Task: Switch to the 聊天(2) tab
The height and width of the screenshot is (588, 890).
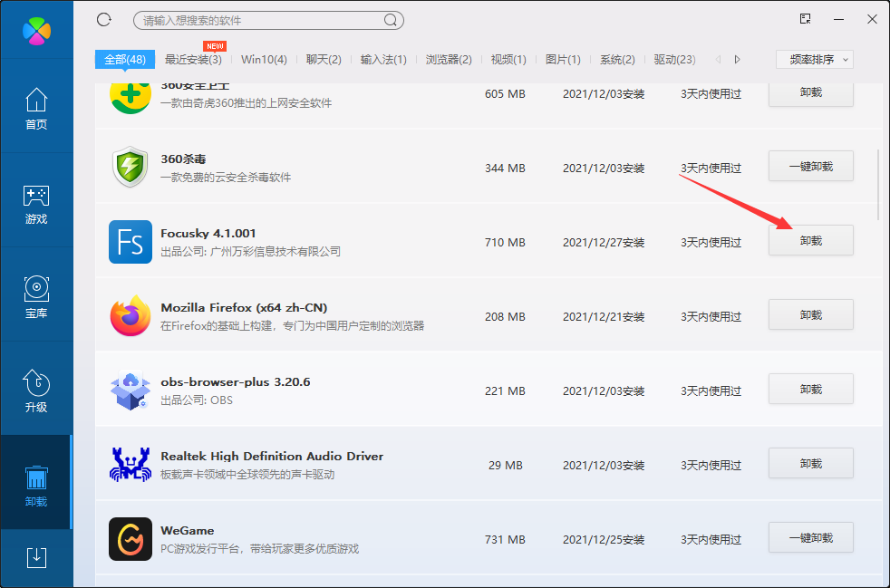Action: pyautogui.click(x=324, y=60)
